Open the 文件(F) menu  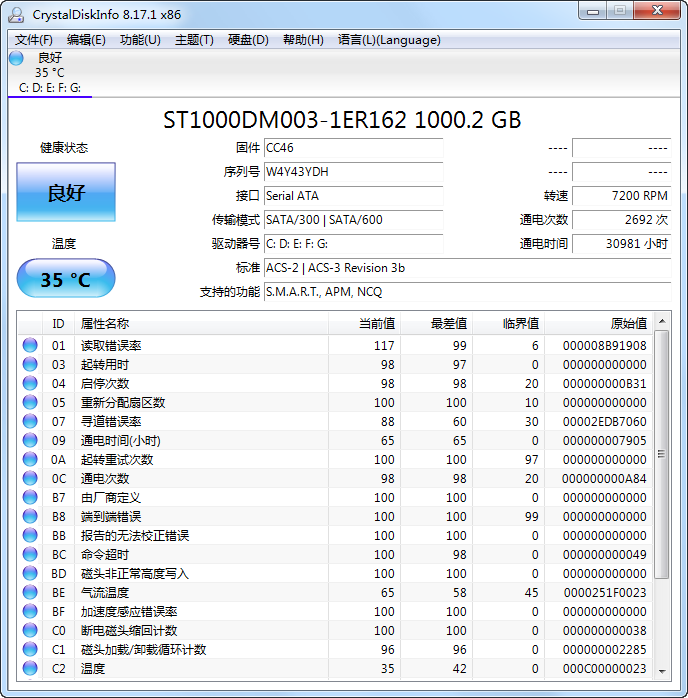pyautogui.click(x=34, y=40)
